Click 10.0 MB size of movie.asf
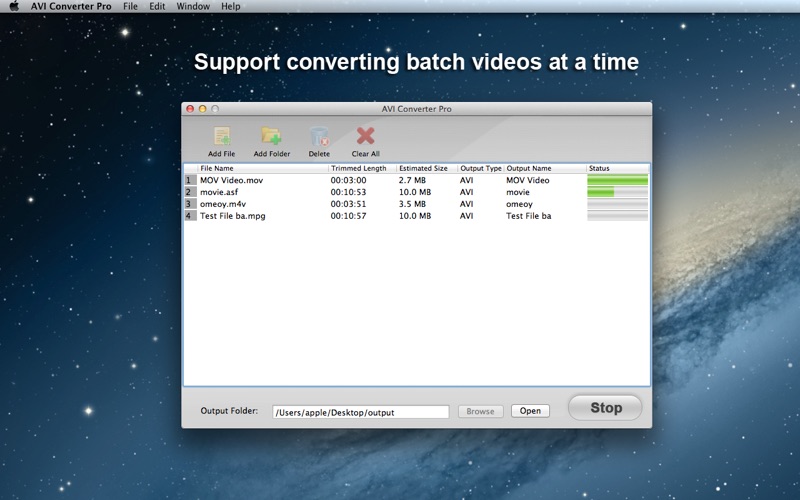 415,192
